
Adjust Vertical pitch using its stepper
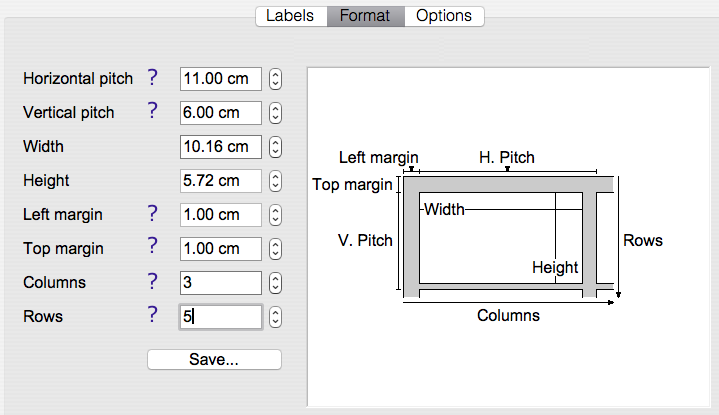(x=276, y=113)
